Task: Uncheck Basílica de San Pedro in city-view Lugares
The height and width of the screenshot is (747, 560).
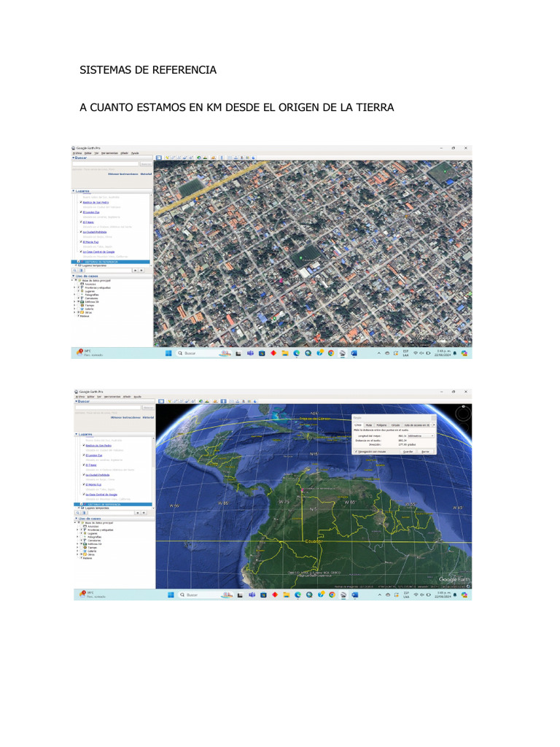Action: tap(81, 202)
